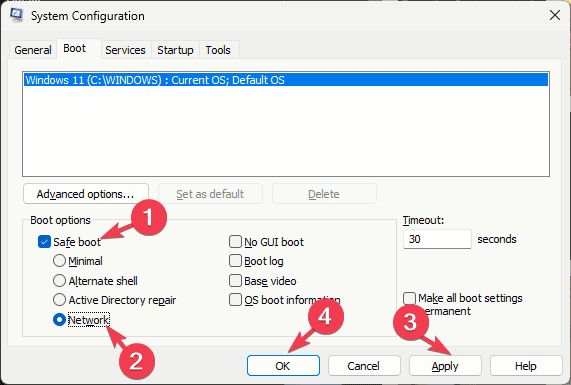Enable OS boot information checkbox

235,300
